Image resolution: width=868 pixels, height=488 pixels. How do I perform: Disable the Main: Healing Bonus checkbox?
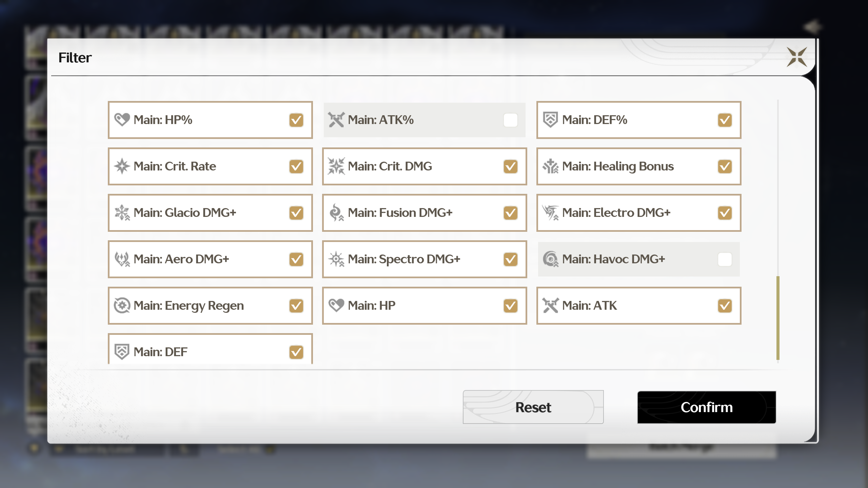point(725,166)
